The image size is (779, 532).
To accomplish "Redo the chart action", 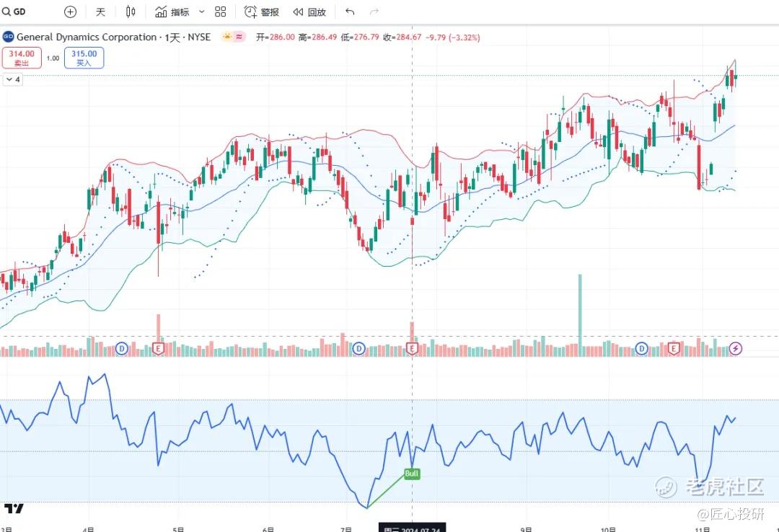I will [374, 12].
